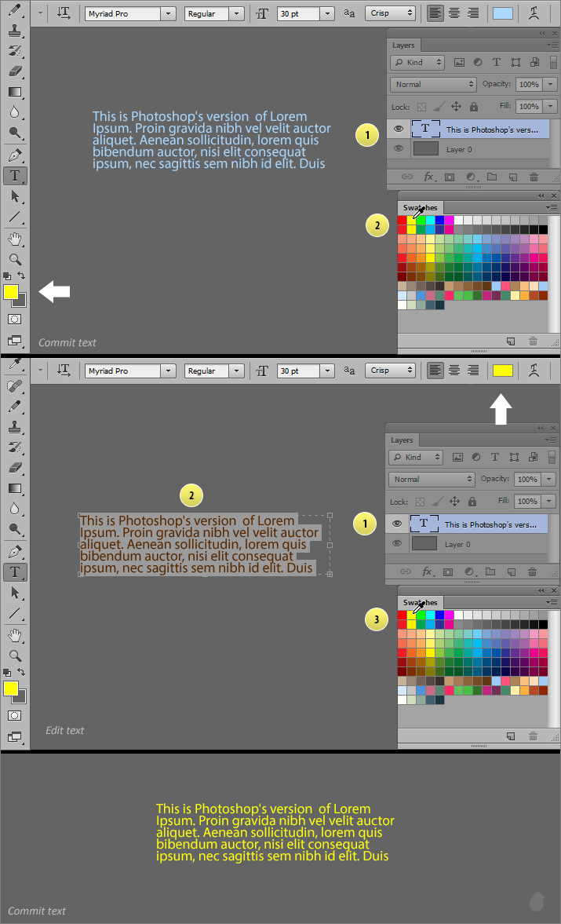Click Create Warped Text icon beside the yellow swatch

tap(534, 371)
